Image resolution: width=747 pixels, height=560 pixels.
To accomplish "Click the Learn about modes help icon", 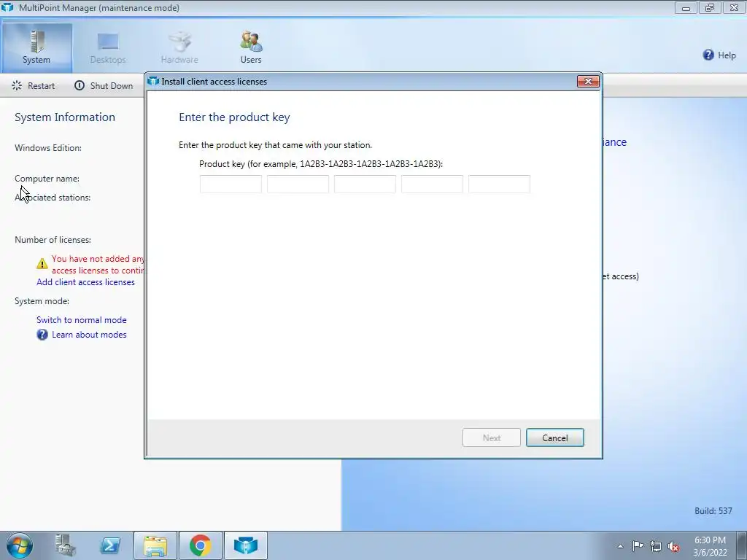I will [42, 335].
